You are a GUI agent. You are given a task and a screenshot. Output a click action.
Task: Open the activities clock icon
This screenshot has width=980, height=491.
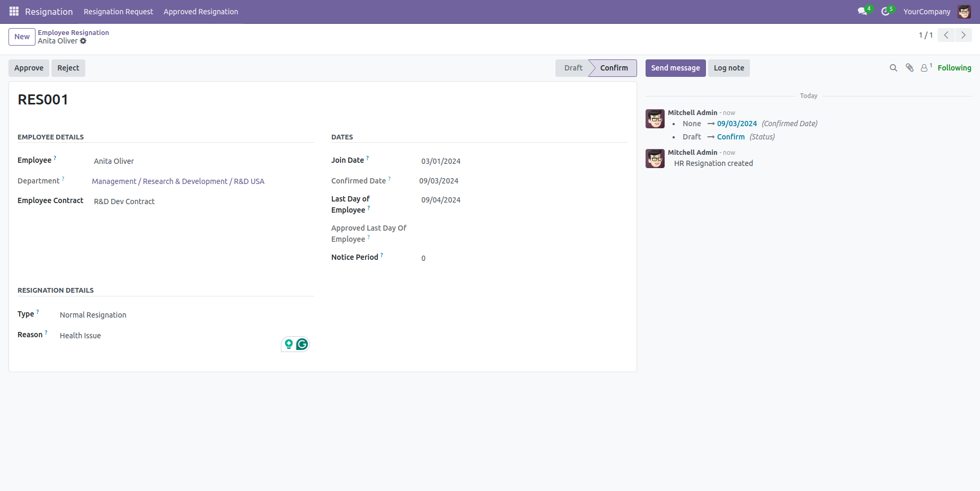[885, 11]
